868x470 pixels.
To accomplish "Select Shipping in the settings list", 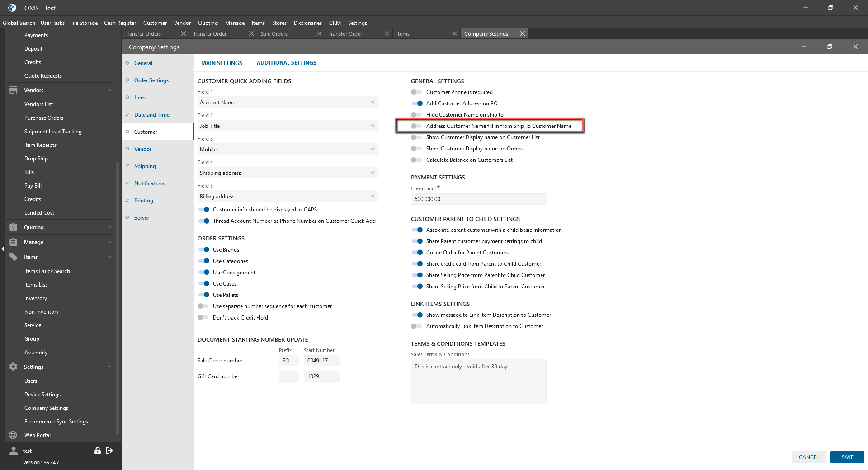I will 145,166.
